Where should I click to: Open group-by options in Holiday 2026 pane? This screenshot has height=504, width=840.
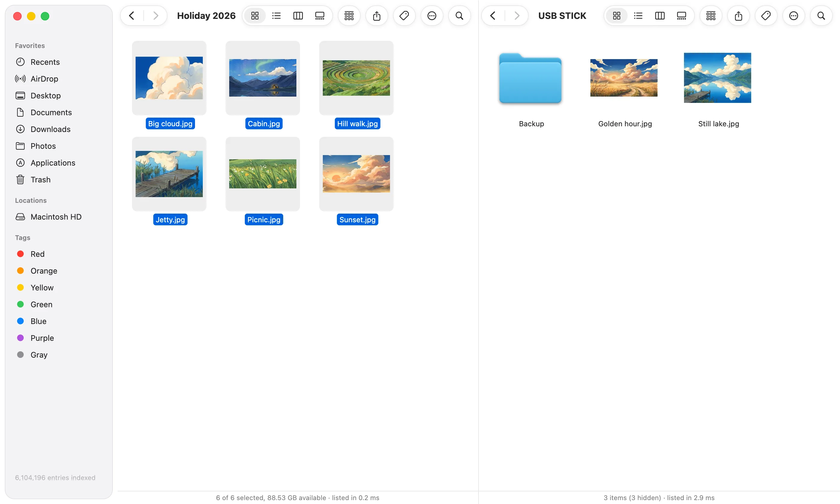[349, 16]
